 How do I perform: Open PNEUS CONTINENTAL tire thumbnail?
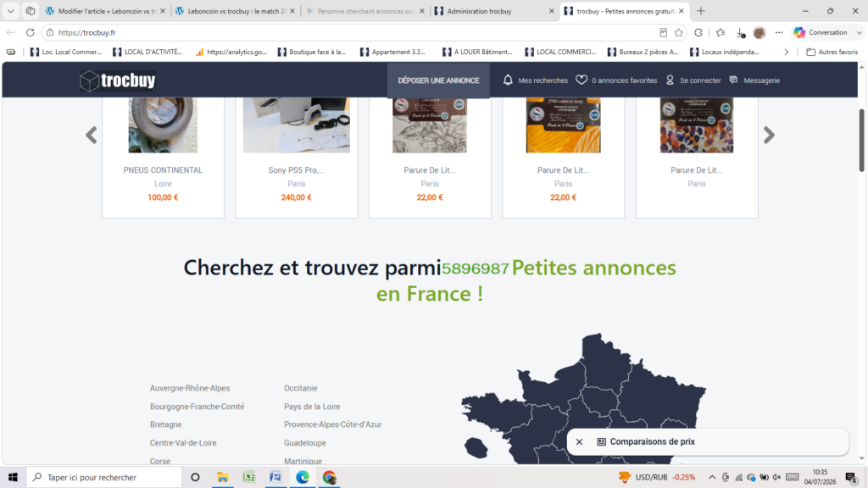163,125
